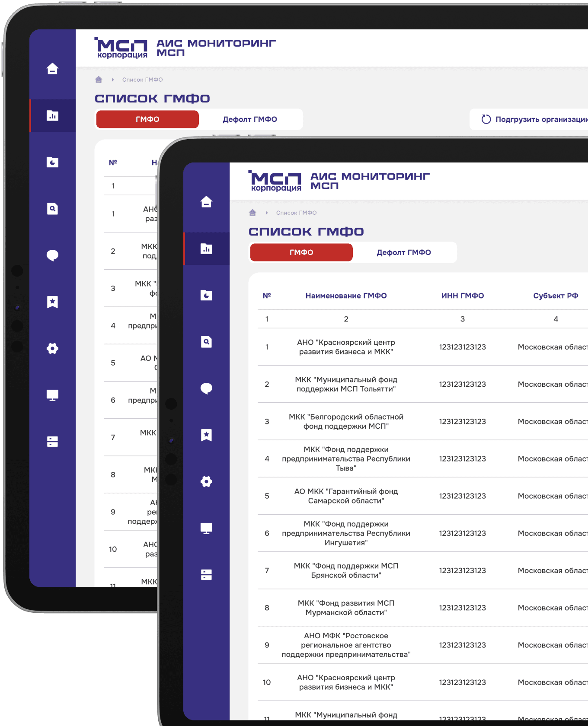Click Московская область in the Мурманской области row
The image size is (588, 726).
[x=553, y=608]
